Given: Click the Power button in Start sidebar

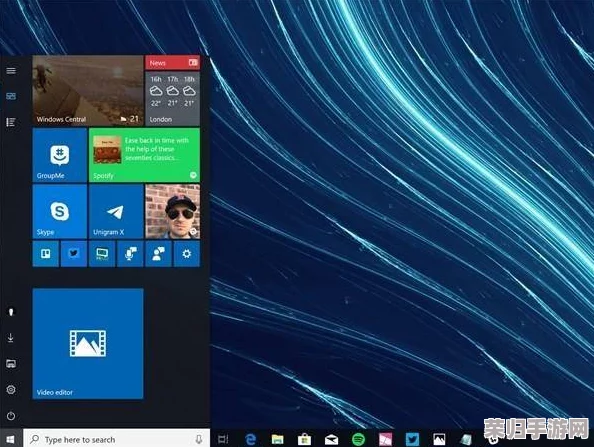Looking at the screenshot, I should [x=11, y=416].
